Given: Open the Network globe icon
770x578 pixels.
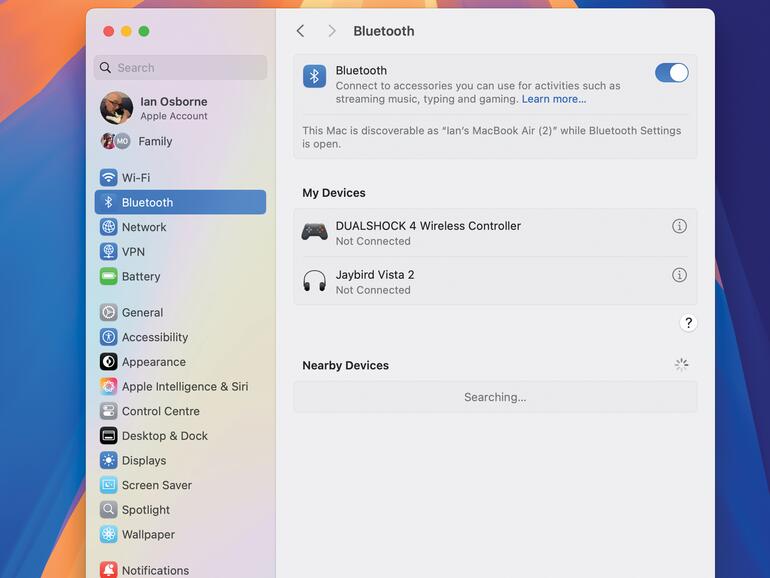Looking at the screenshot, I should [x=109, y=227].
